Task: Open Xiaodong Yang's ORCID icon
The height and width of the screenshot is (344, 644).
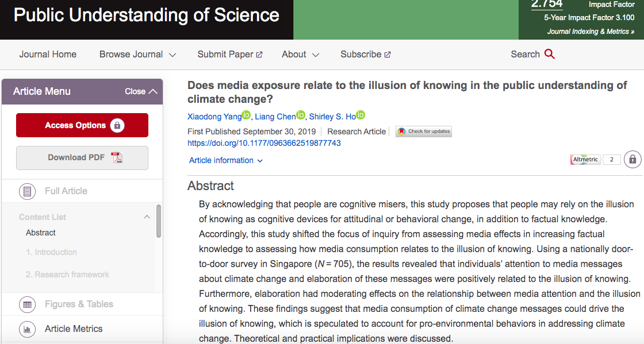Action: click(x=246, y=115)
